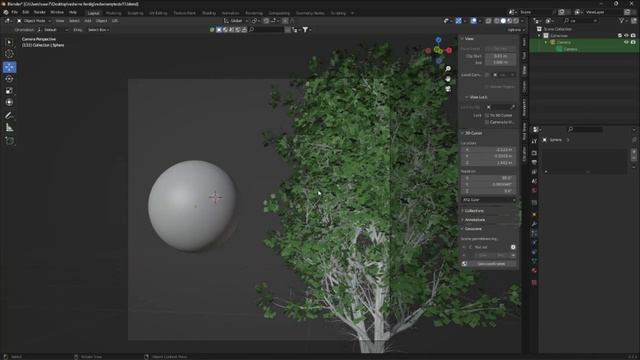
Task: Select the Add Cube tool
Action: pyautogui.click(x=9, y=141)
